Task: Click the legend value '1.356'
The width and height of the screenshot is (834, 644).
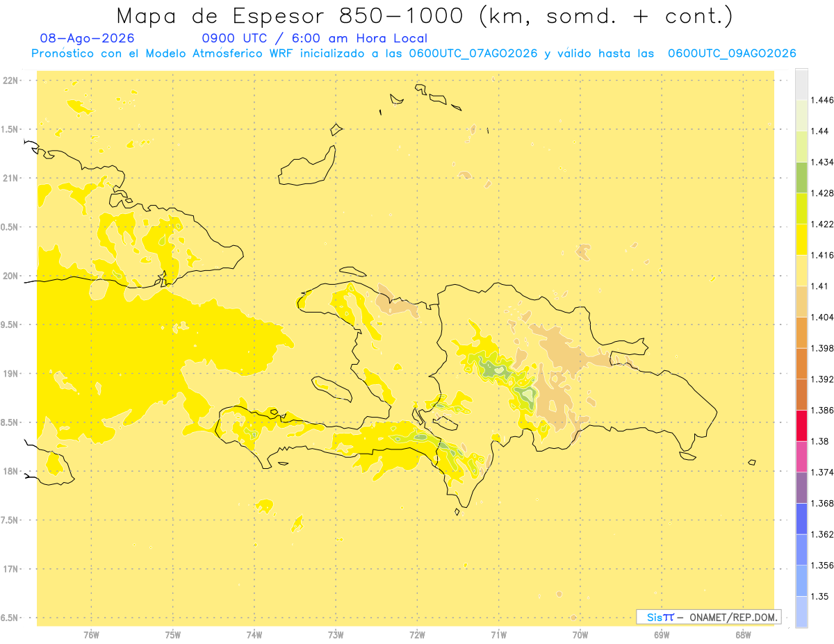Action: point(823,565)
